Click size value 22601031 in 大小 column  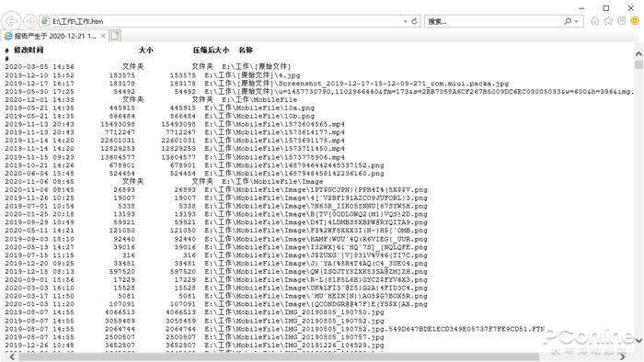118,141
